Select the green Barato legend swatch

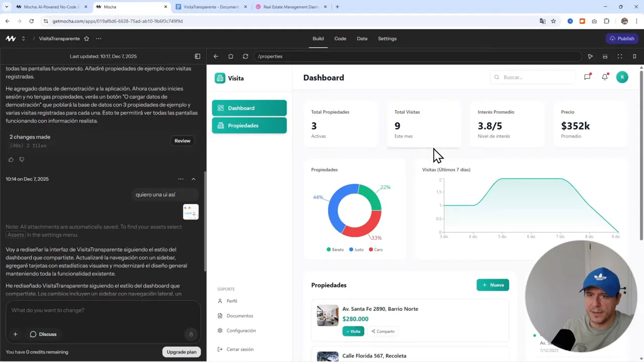329,249
